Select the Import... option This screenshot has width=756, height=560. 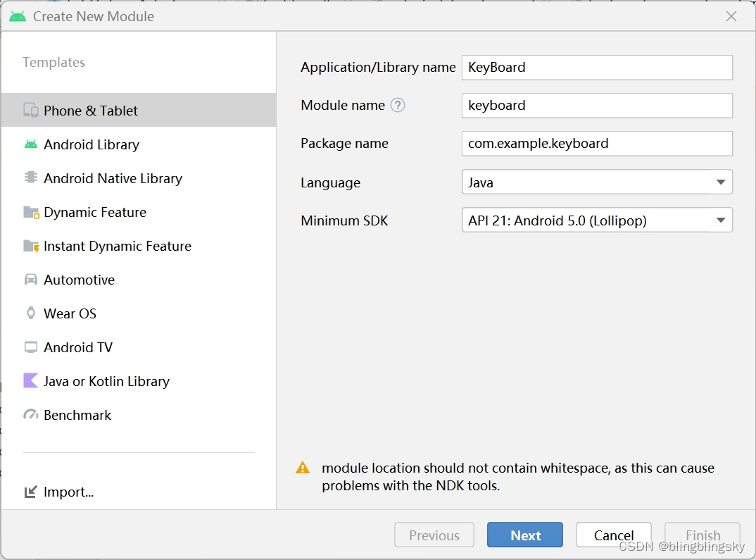[68, 492]
